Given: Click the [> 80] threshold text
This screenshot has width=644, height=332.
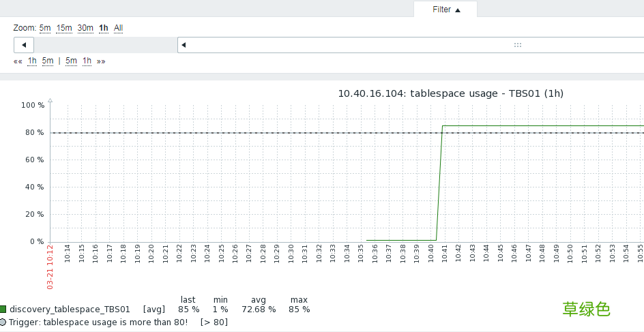Looking at the screenshot, I should pos(214,322).
